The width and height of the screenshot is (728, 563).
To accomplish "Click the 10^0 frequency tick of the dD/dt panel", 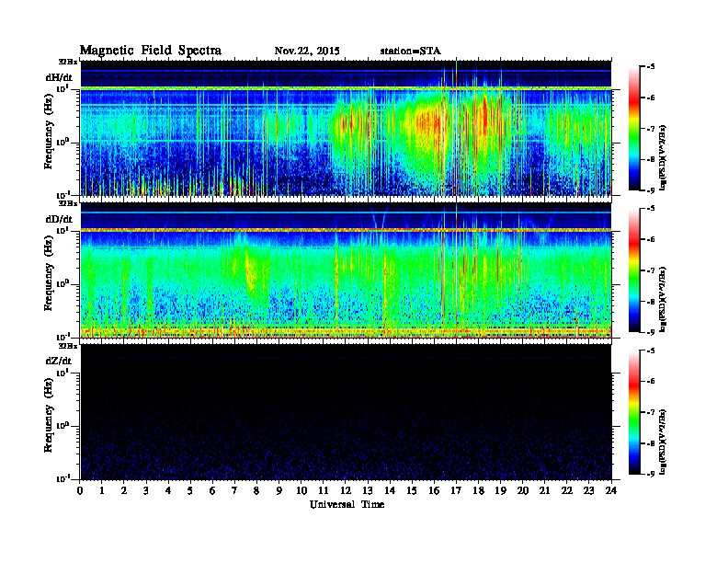I will pos(63,284).
